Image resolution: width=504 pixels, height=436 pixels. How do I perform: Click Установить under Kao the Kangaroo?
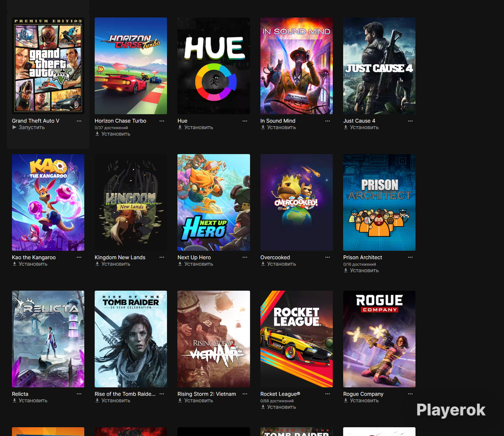pyautogui.click(x=30, y=264)
